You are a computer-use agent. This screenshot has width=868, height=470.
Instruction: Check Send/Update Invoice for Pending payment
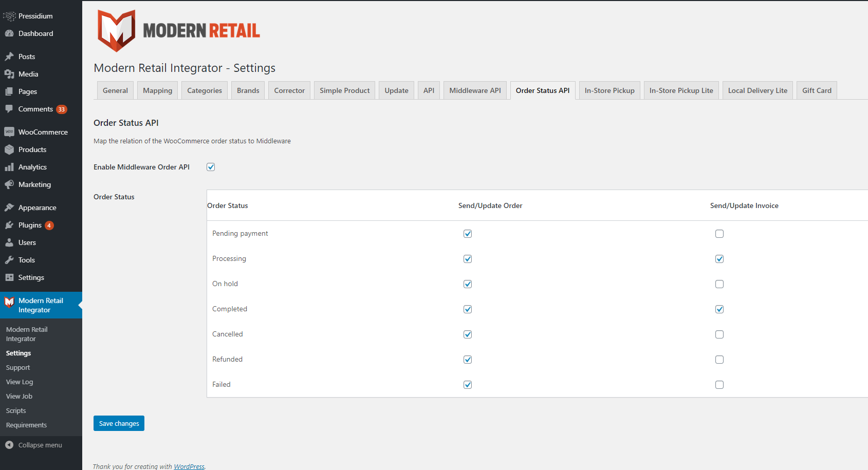719,234
